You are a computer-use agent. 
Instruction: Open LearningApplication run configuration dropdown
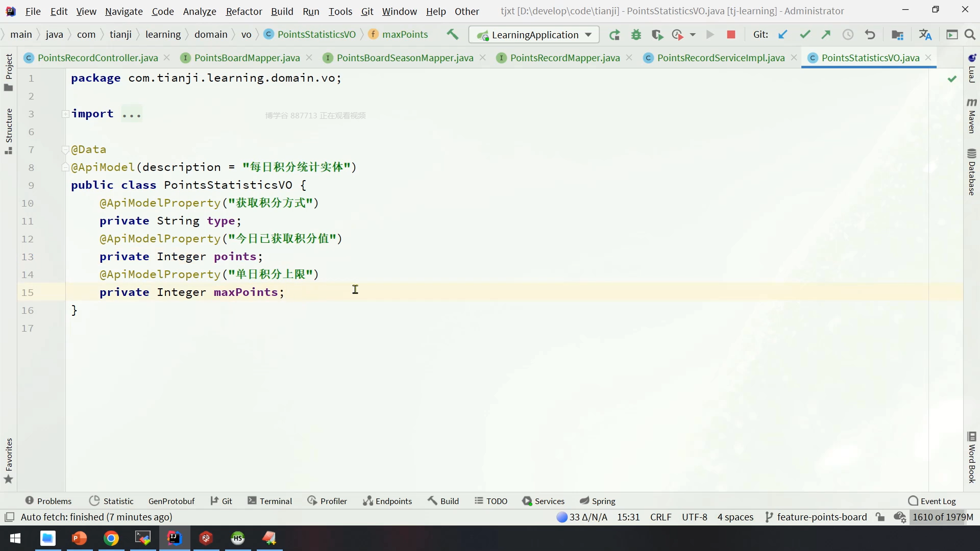coord(534,35)
